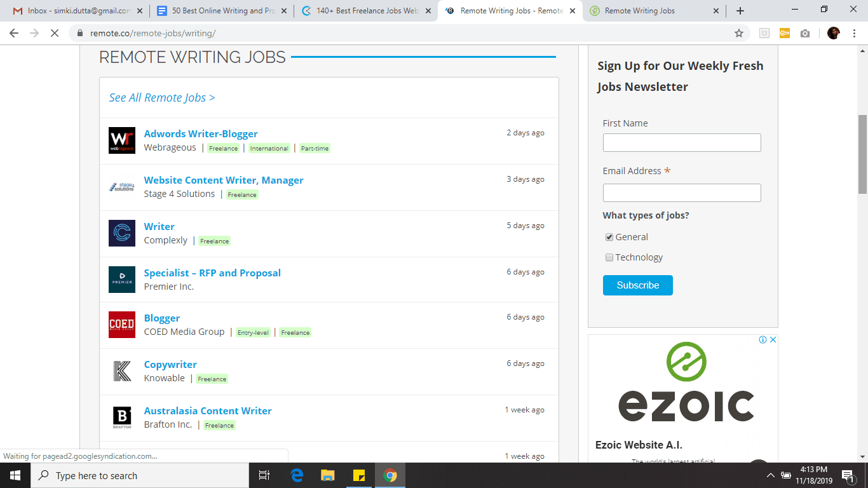Show hidden system tray icons
868x488 pixels.
pyautogui.click(x=770, y=475)
